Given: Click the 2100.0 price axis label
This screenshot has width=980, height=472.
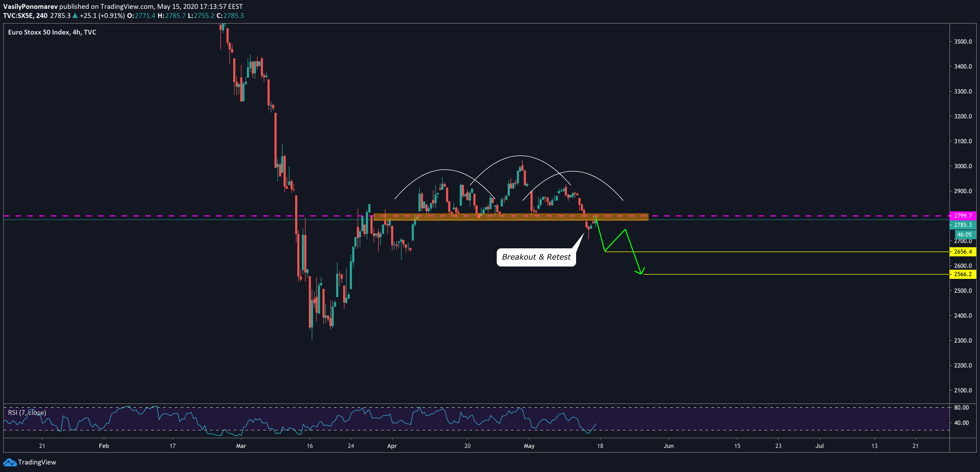Looking at the screenshot, I should pyautogui.click(x=963, y=390).
